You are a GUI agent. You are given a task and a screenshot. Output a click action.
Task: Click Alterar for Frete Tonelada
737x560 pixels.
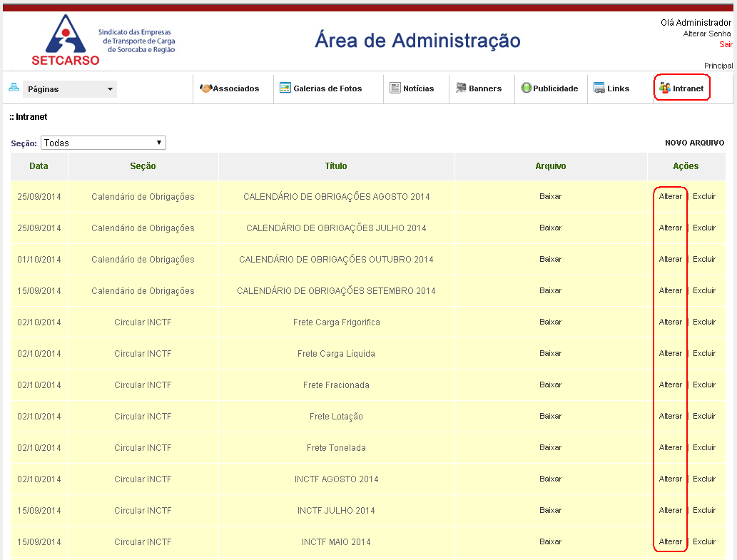click(x=670, y=448)
